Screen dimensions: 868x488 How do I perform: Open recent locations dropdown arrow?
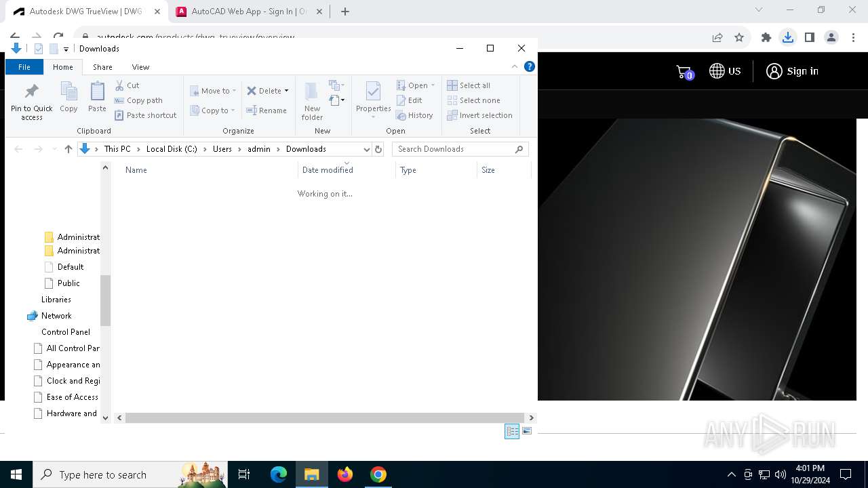pyautogui.click(x=54, y=149)
